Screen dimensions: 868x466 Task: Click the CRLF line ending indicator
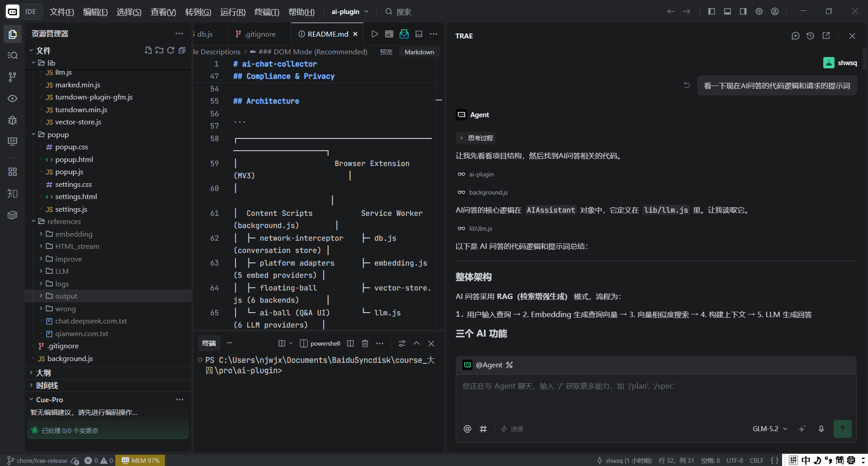click(756, 461)
